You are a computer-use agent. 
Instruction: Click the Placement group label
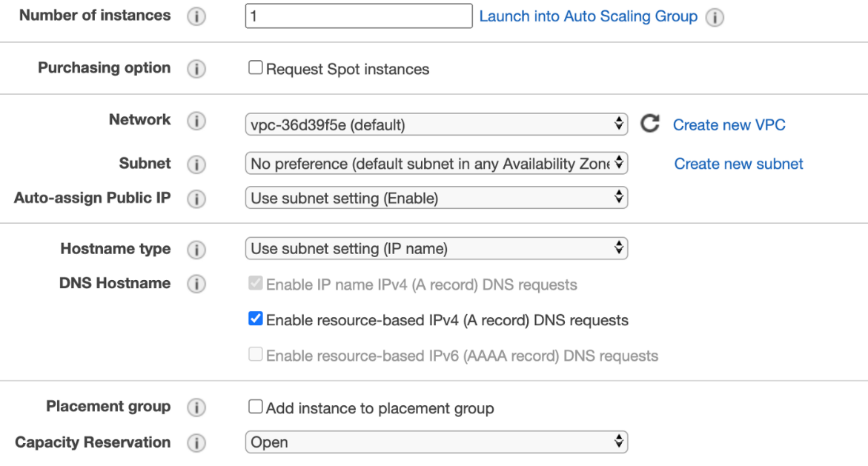[x=108, y=406]
